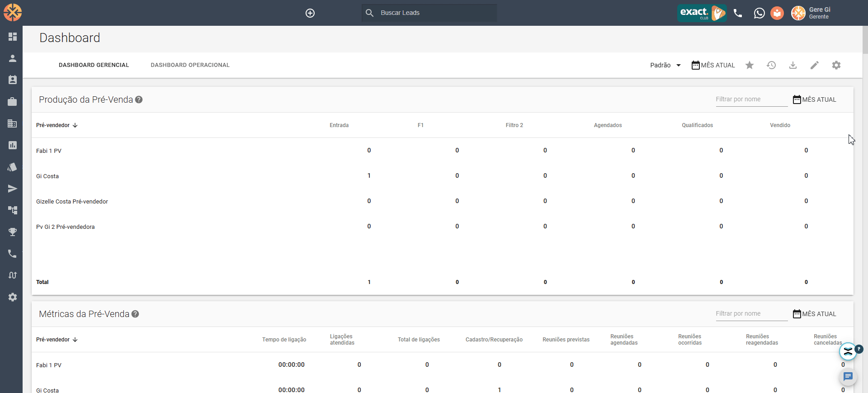Click the history clock icon in dashboard toolbar

[771, 65]
